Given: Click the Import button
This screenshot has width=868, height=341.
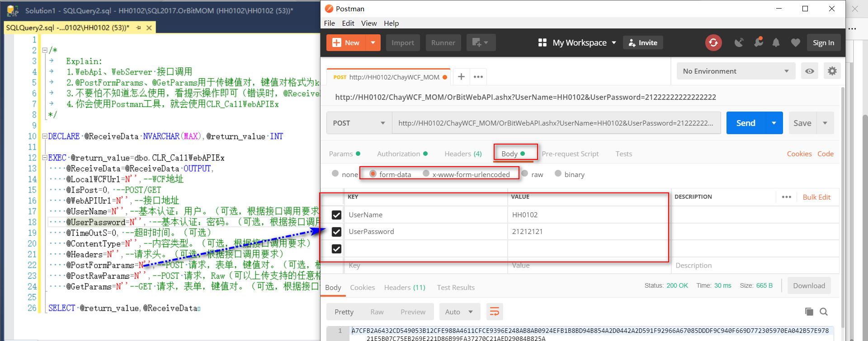Looking at the screenshot, I should (402, 42).
